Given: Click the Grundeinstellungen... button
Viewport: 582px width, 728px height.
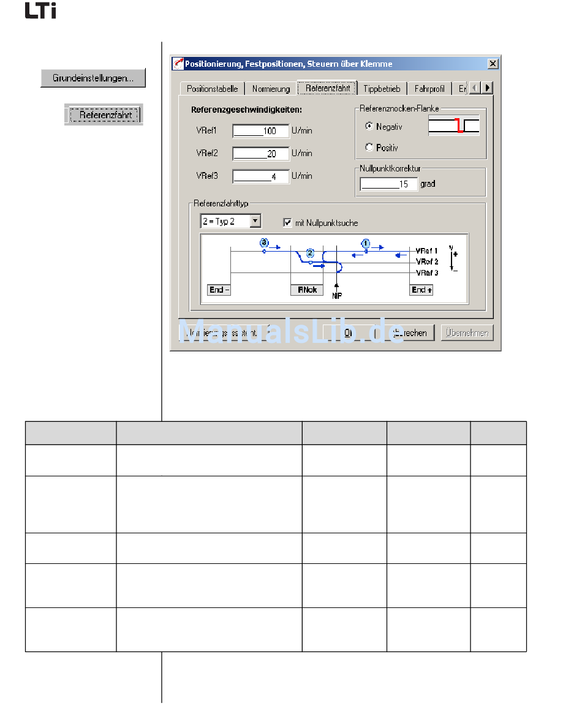Looking at the screenshot, I should (93, 78).
